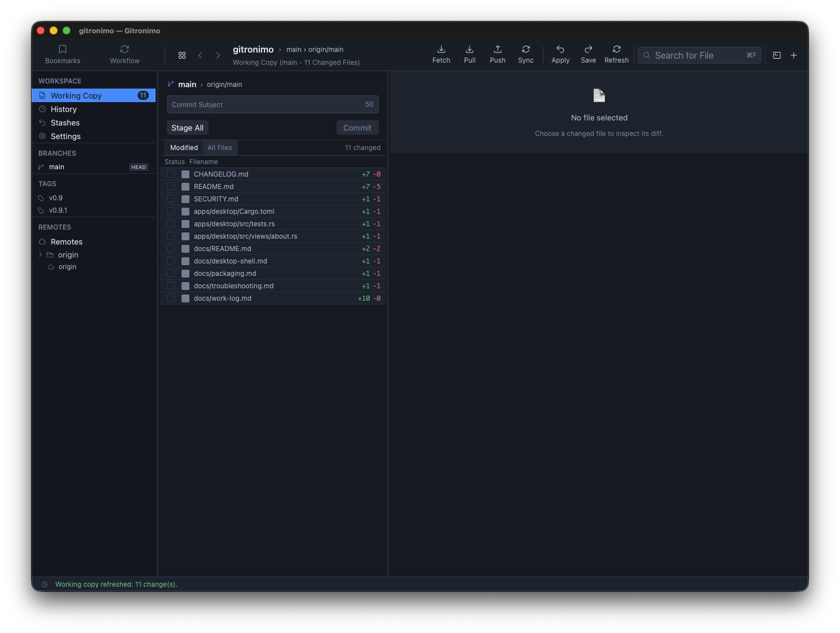Click the status message Working copy refreshed

116,584
